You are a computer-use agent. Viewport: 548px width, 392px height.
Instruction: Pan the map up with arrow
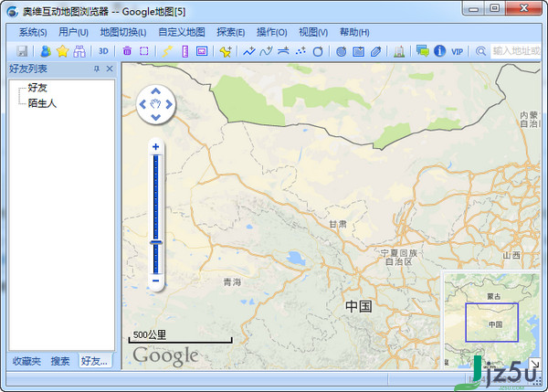point(156,91)
